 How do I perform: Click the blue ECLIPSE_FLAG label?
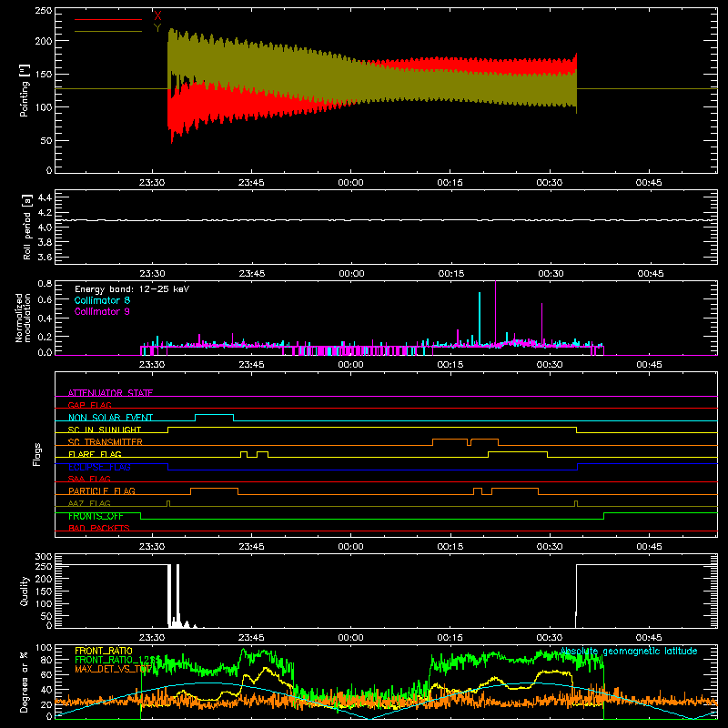click(x=99, y=467)
